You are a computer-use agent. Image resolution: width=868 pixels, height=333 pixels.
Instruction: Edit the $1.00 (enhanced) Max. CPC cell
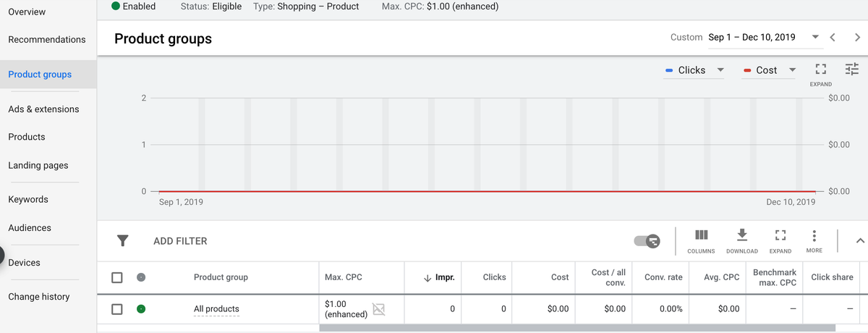(x=346, y=309)
